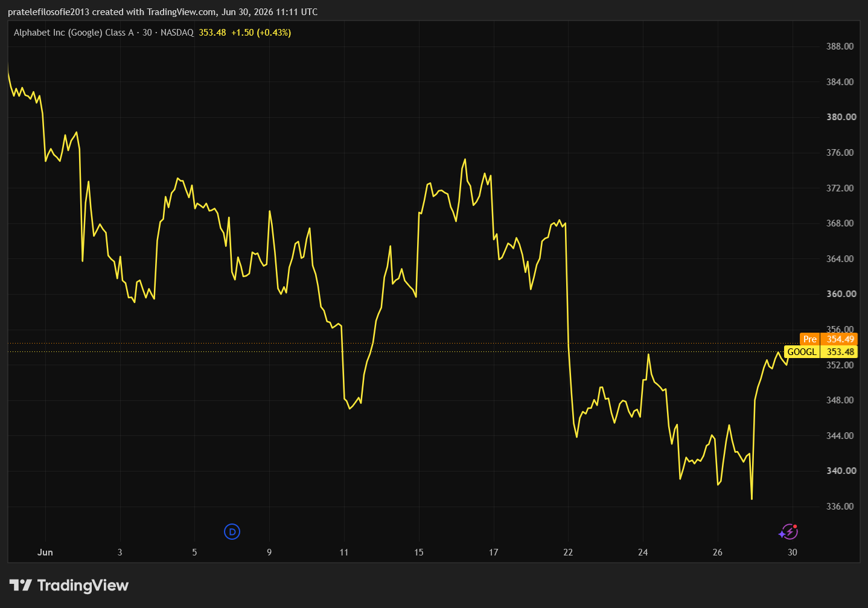Click the pre-market price tag 354.49

[840, 339]
